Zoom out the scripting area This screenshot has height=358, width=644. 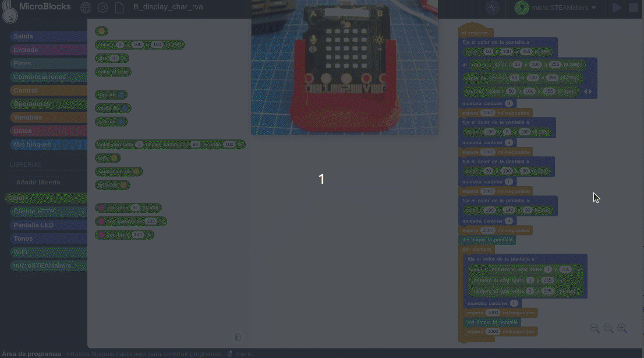595,328
